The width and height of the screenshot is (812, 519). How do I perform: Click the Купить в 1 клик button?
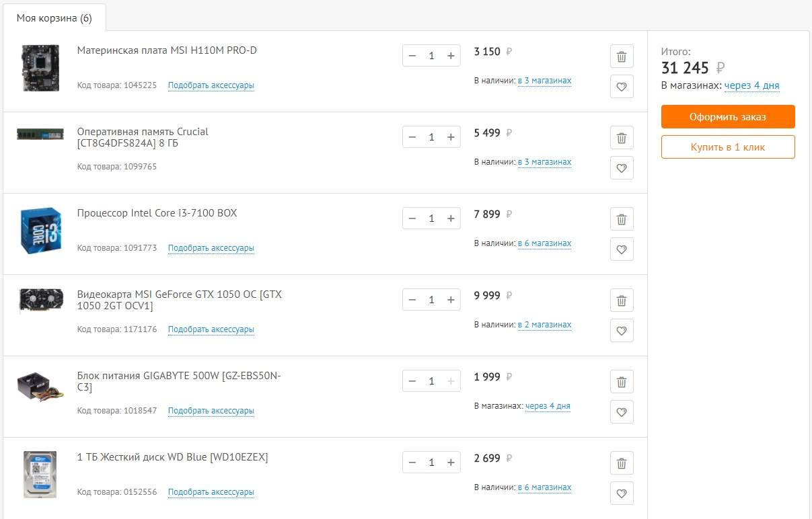pyautogui.click(x=728, y=147)
